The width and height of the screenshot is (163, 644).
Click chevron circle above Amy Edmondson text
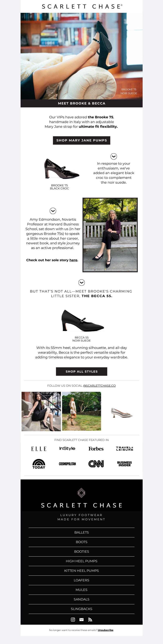coord(53,211)
